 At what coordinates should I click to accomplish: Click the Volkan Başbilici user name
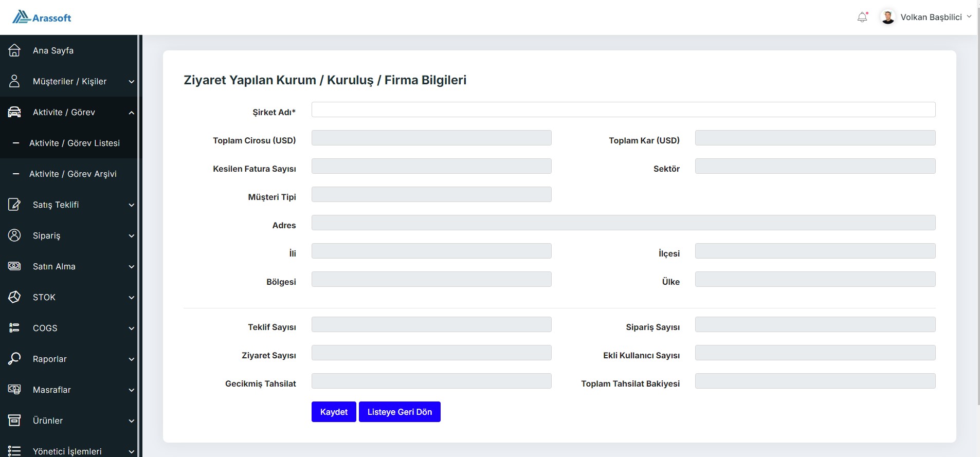[931, 17]
